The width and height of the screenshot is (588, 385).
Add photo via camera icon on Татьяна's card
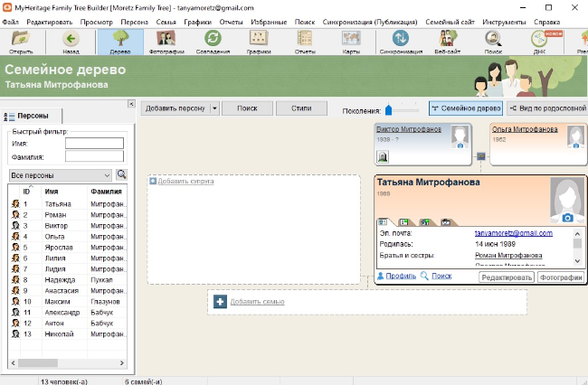pos(567,218)
